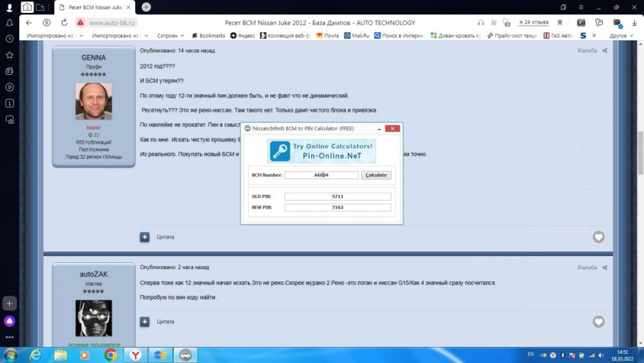The height and width of the screenshot is (363, 644).
Task: Open Pin-Online.NeT banner
Action: pyautogui.click(x=321, y=152)
